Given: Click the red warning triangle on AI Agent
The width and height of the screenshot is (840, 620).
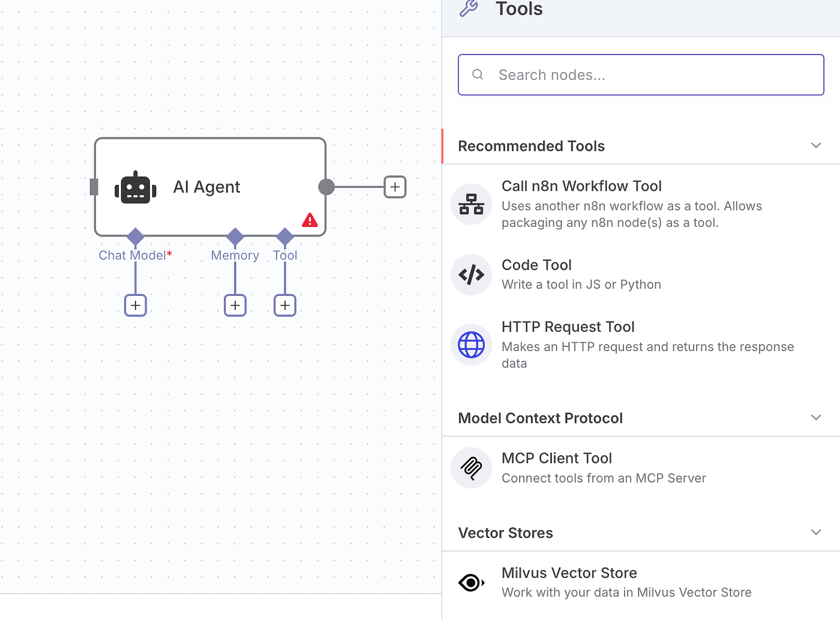Looking at the screenshot, I should (310, 220).
